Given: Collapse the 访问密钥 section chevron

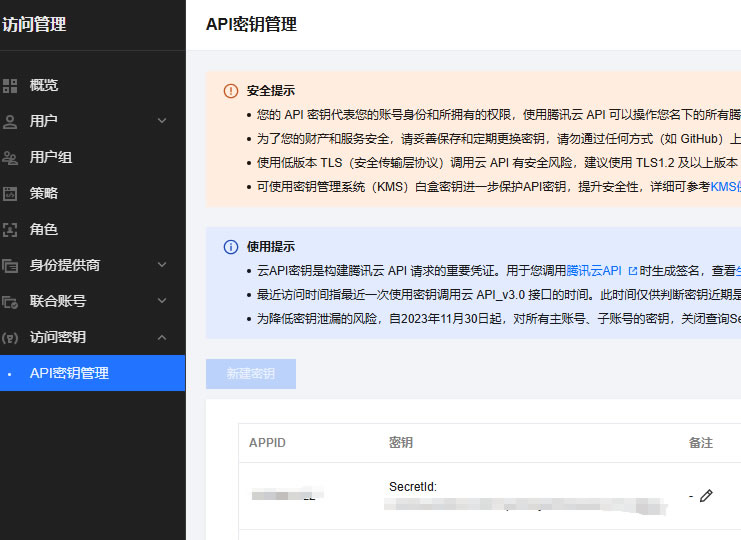Looking at the screenshot, I should coord(162,337).
